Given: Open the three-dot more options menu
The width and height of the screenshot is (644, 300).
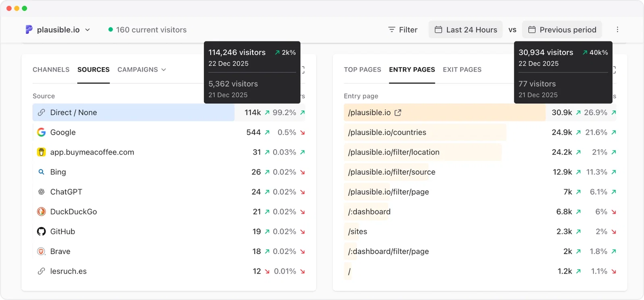Looking at the screenshot, I should (x=617, y=29).
